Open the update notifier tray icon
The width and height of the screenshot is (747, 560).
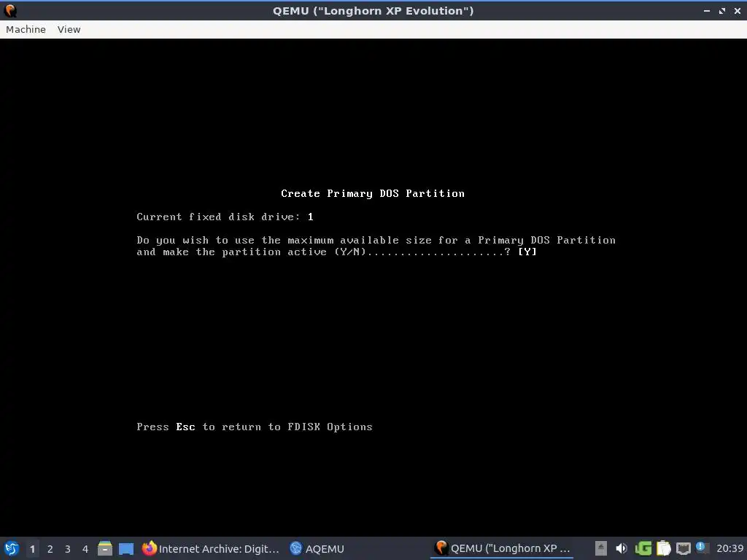[701, 548]
